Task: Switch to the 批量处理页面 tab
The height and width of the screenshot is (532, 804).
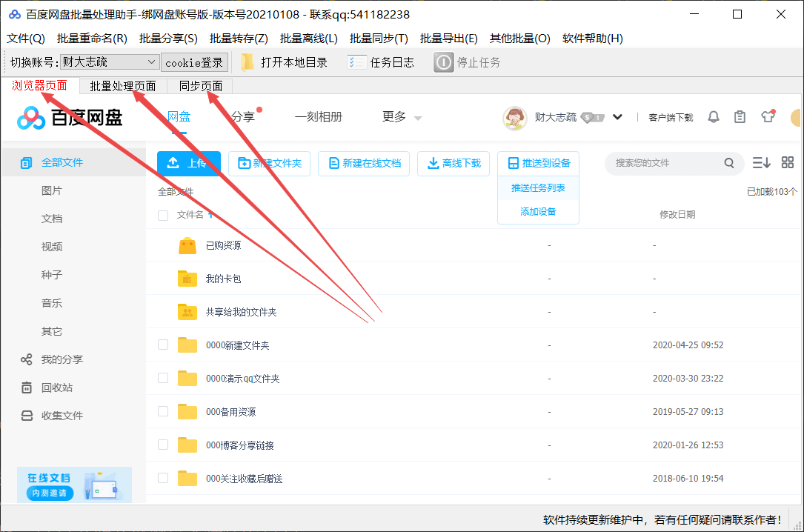Action: pyautogui.click(x=122, y=85)
